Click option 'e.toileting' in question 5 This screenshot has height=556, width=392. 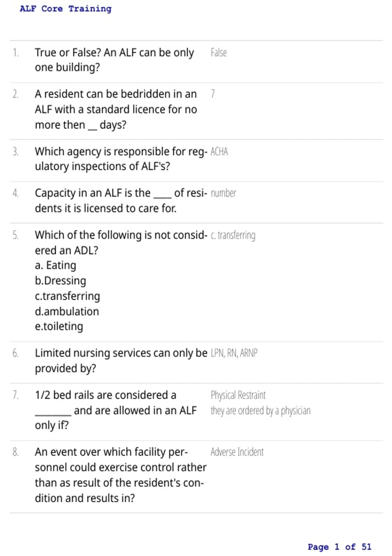click(x=59, y=326)
